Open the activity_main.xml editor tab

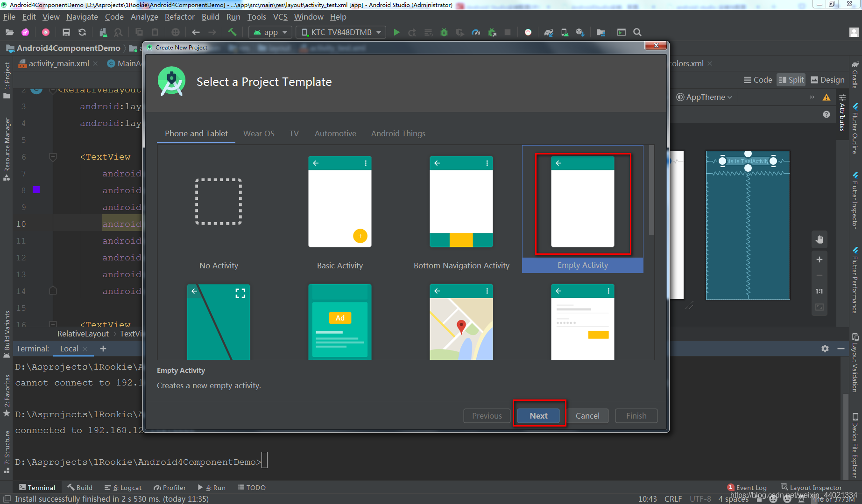58,63
